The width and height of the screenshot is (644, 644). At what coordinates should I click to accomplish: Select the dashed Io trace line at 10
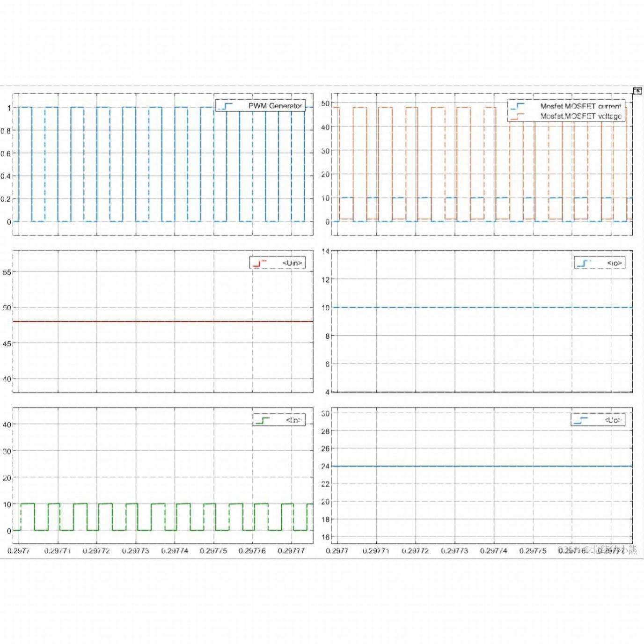(482, 307)
